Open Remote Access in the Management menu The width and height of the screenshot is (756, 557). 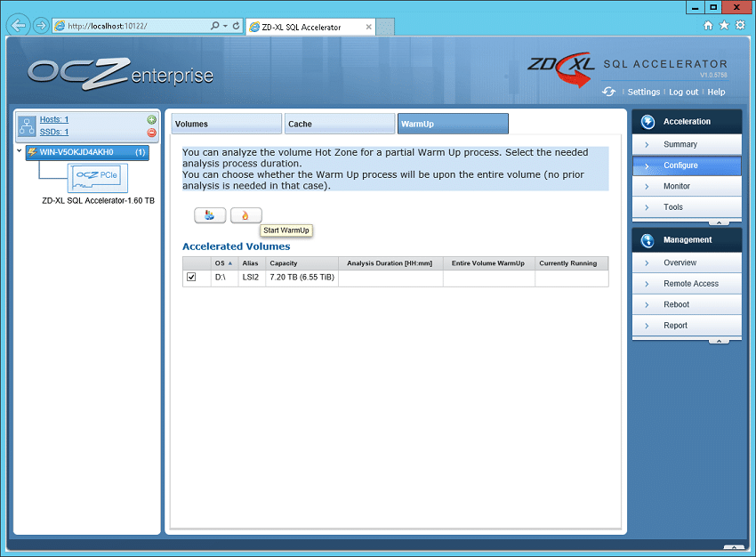687,284
